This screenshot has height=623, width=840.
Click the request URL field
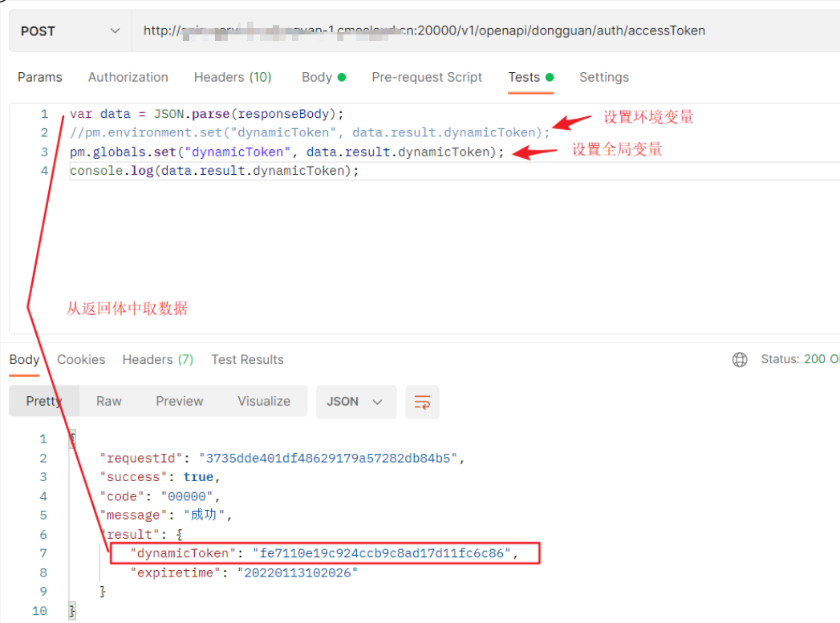[485, 31]
